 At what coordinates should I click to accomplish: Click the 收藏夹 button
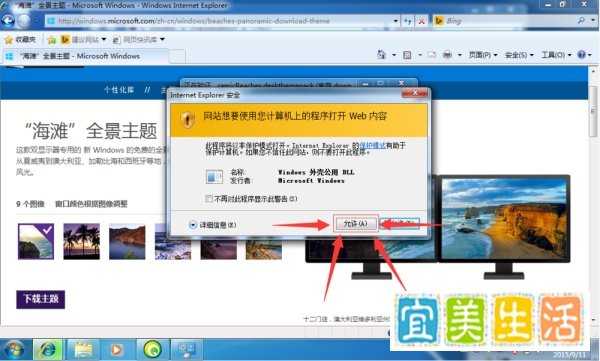tap(20, 40)
